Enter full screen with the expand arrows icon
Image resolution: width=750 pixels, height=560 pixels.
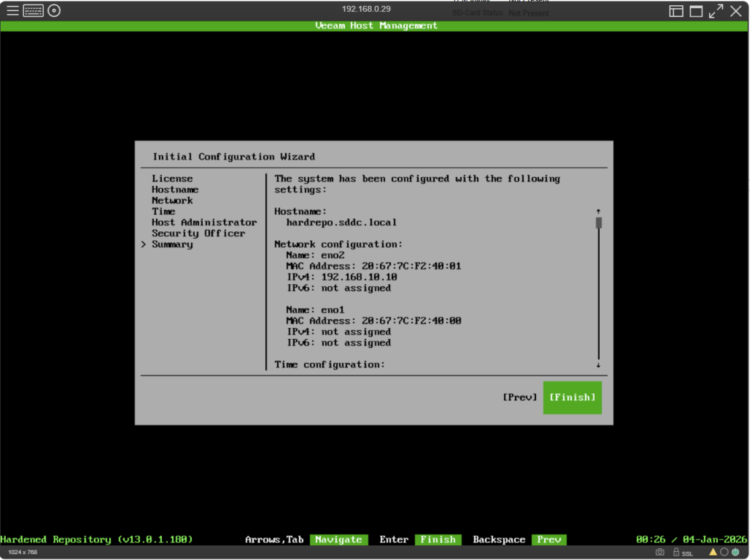click(716, 11)
